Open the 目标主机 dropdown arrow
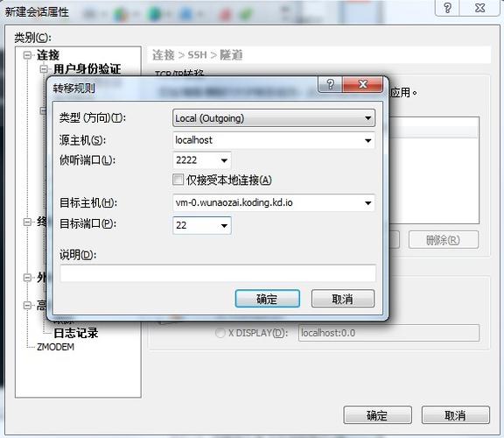 [368, 202]
